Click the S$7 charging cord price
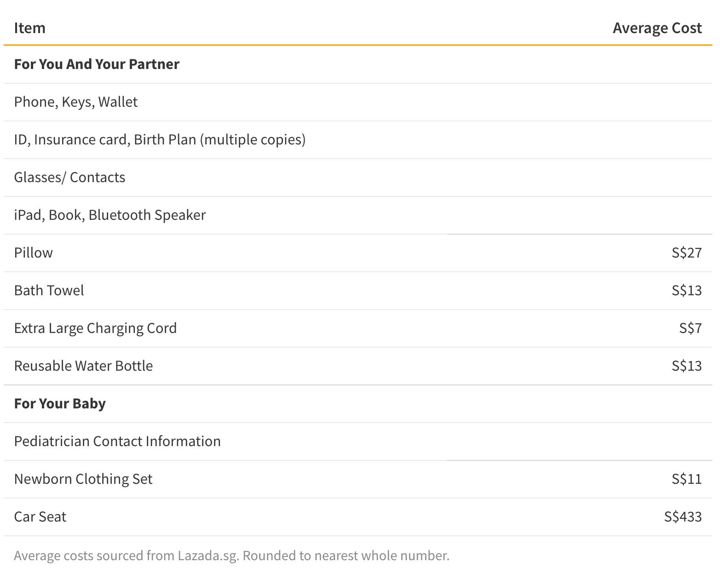Viewport: 728px width, 585px height. [690, 328]
